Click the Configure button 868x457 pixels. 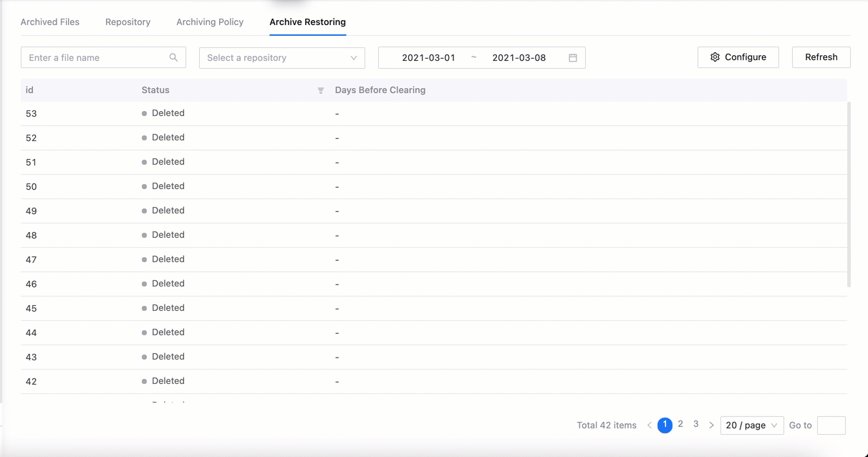[738, 57]
